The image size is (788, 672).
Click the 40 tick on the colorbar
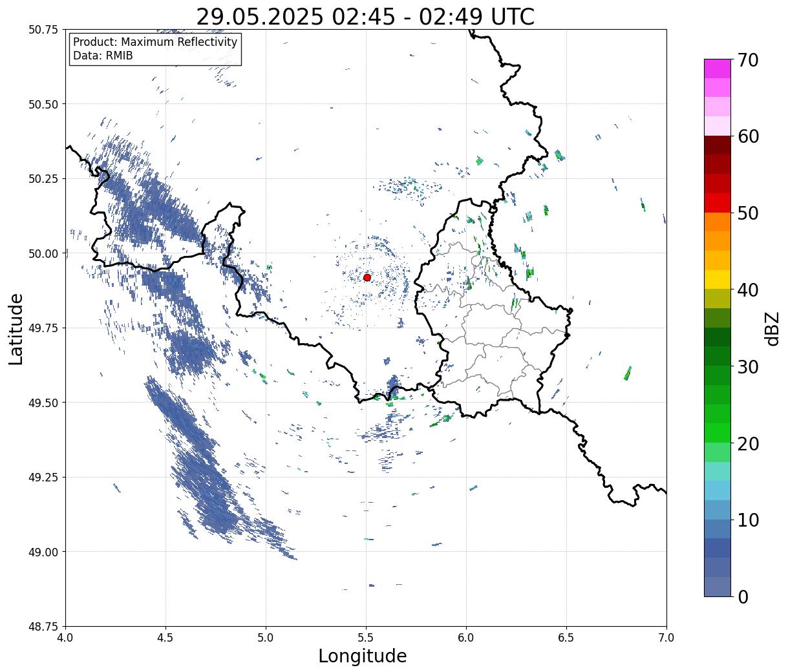[x=748, y=289]
